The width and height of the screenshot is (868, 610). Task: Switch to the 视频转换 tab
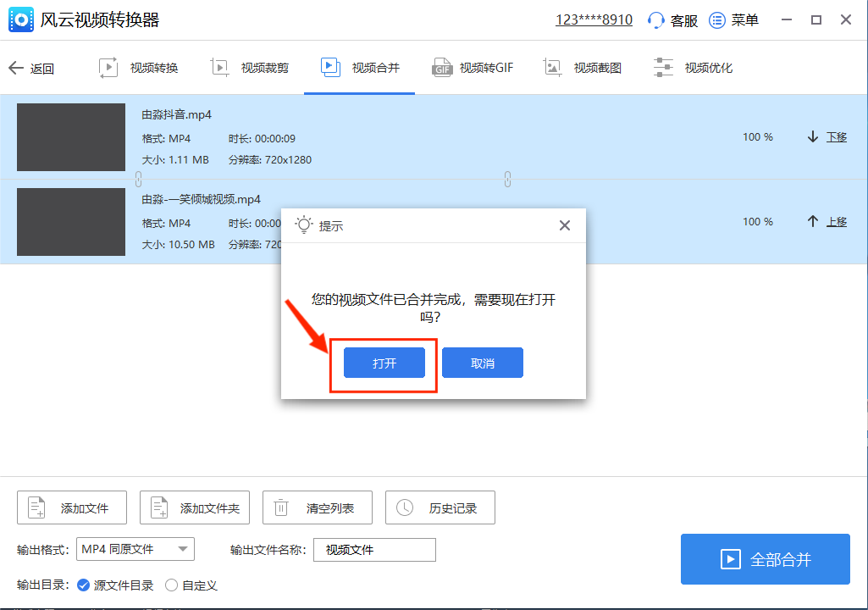coord(137,68)
